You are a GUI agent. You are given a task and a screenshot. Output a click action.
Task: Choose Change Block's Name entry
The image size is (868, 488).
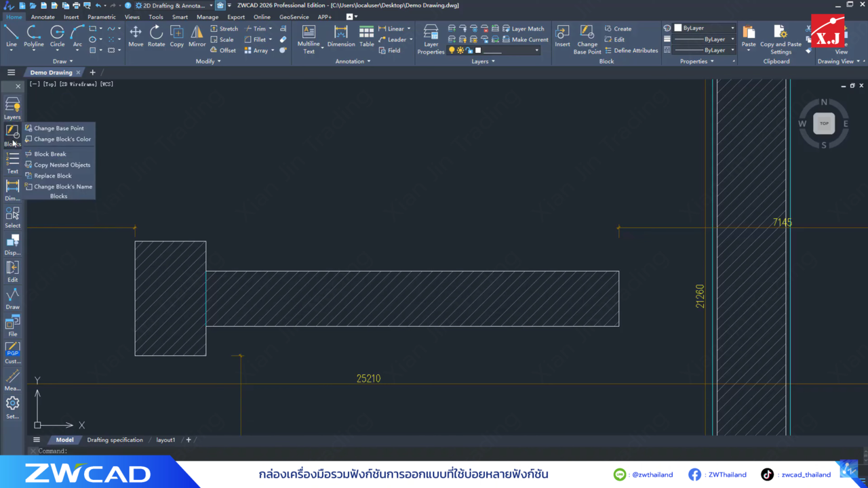(58, 186)
